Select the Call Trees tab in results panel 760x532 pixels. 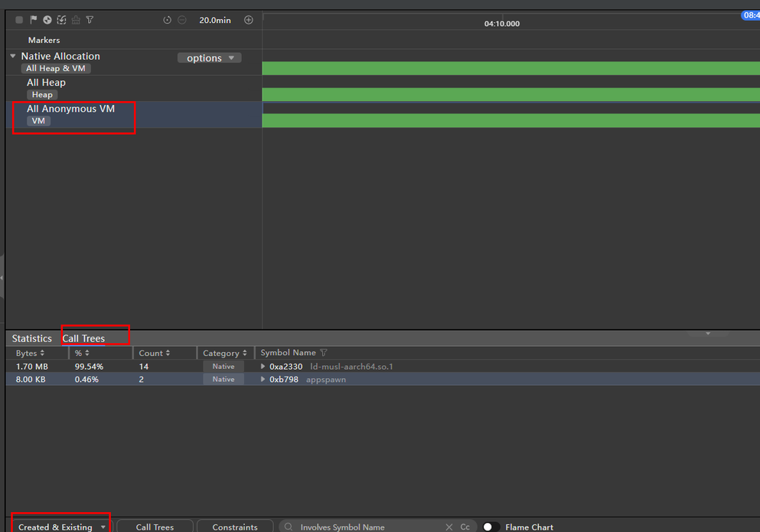(83, 338)
